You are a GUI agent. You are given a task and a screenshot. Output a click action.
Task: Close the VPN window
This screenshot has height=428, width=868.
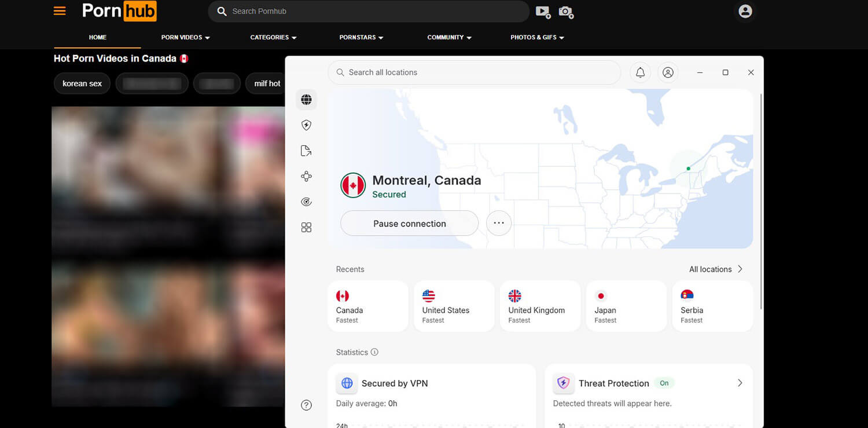click(751, 72)
